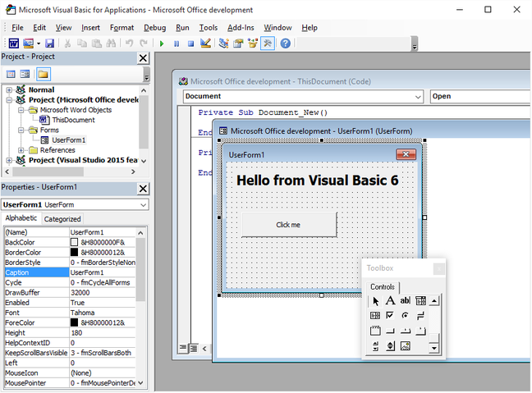Open the Properties Window toolbar icon

238,43
